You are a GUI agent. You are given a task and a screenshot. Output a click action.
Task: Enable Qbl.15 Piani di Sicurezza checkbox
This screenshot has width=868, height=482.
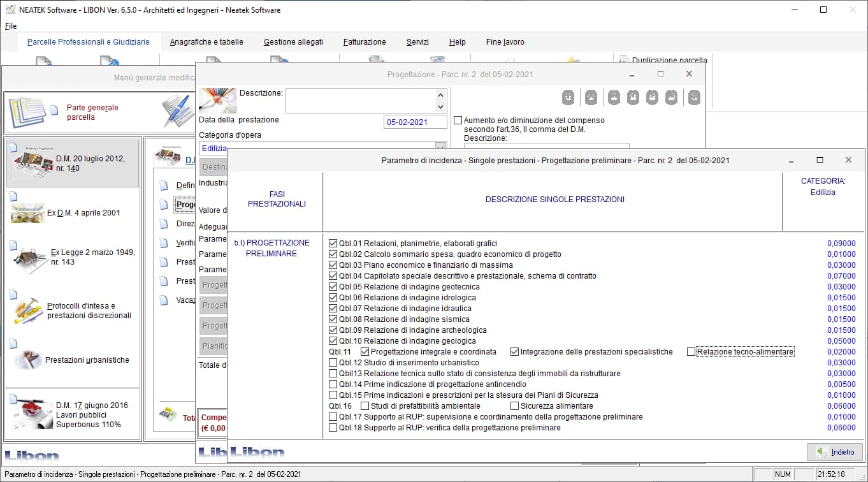pos(333,395)
